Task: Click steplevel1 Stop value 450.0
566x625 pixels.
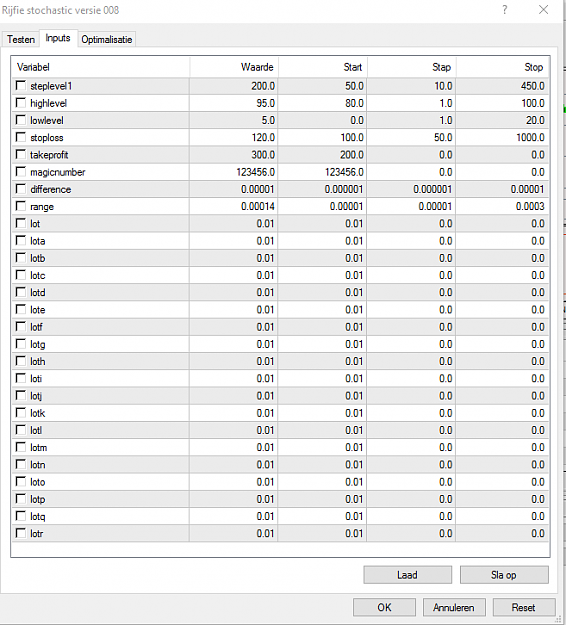Action: [x=533, y=86]
